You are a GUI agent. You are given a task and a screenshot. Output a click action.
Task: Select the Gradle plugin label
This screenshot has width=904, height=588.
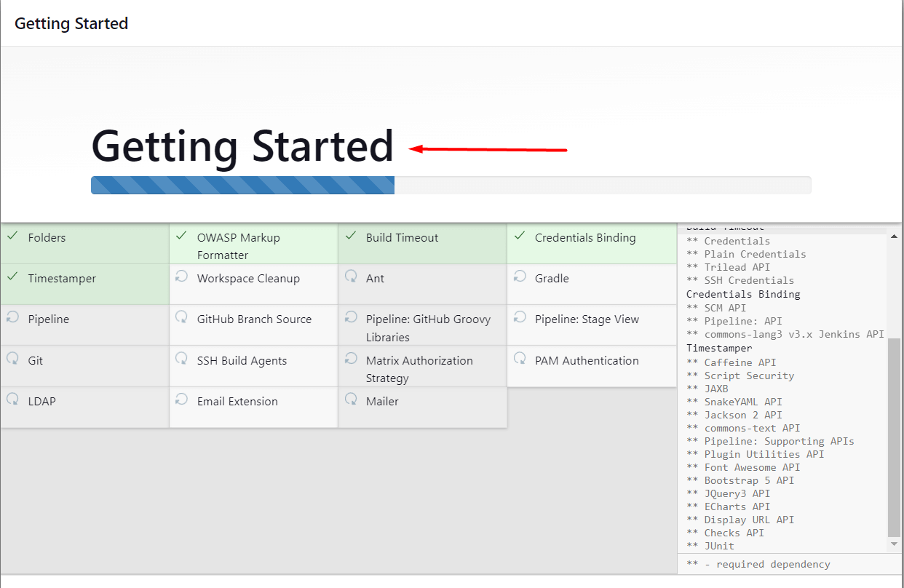coord(552,279)
